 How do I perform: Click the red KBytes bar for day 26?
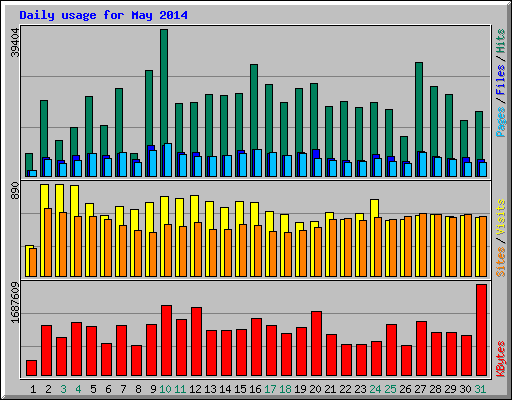point(406,361)
